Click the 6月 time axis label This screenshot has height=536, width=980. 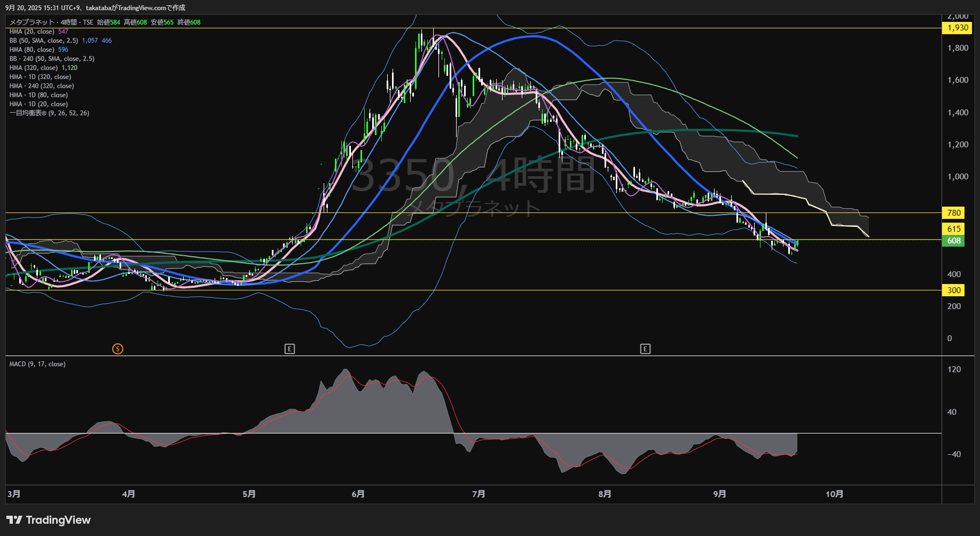click(358, 494)
